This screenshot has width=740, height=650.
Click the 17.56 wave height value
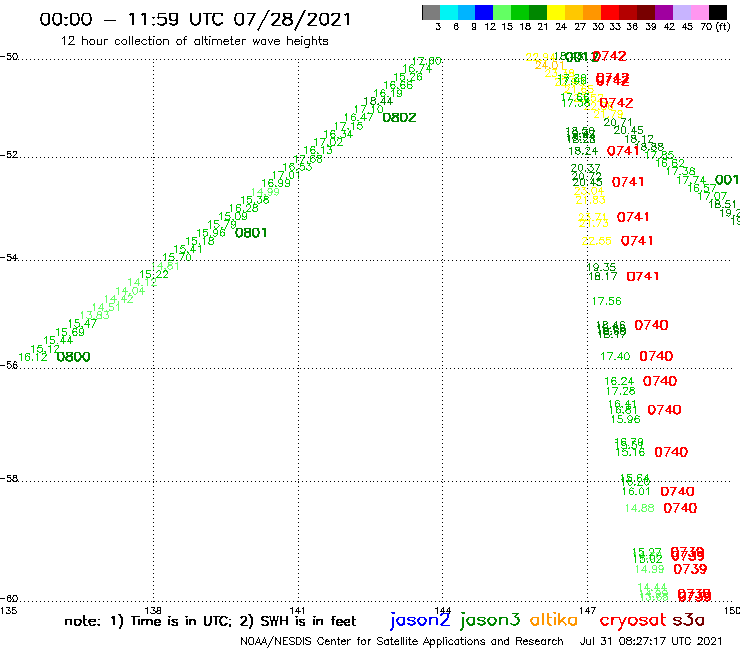(x=606, y=301)
